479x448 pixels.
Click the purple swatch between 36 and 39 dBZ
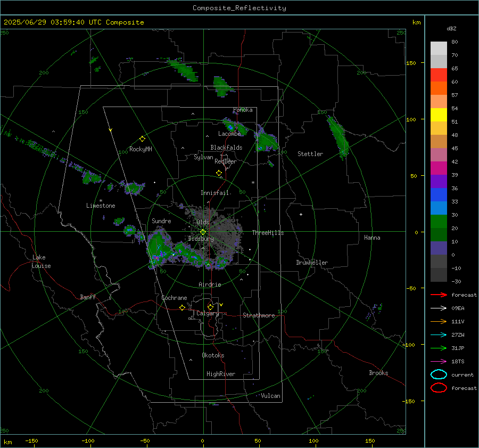(439, 181)
